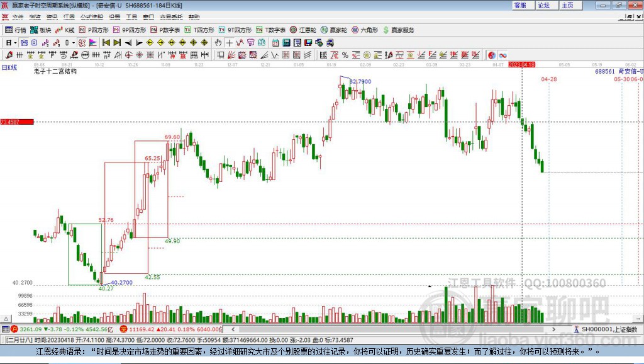Click the save floppy disk icon
This screenshot has height=364, width=644.
coord(308,42)
